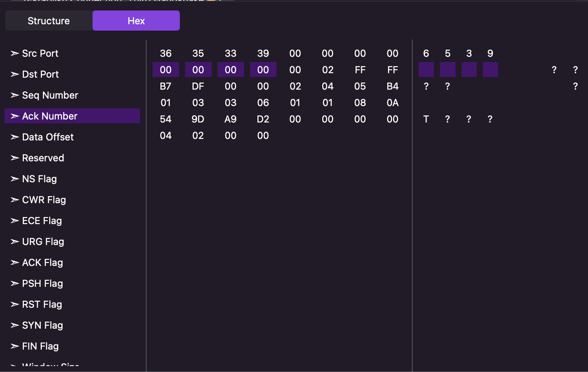Select the FIN Flag field
Viewport: 588px width, 372px height.
click(x=72, y=346)
